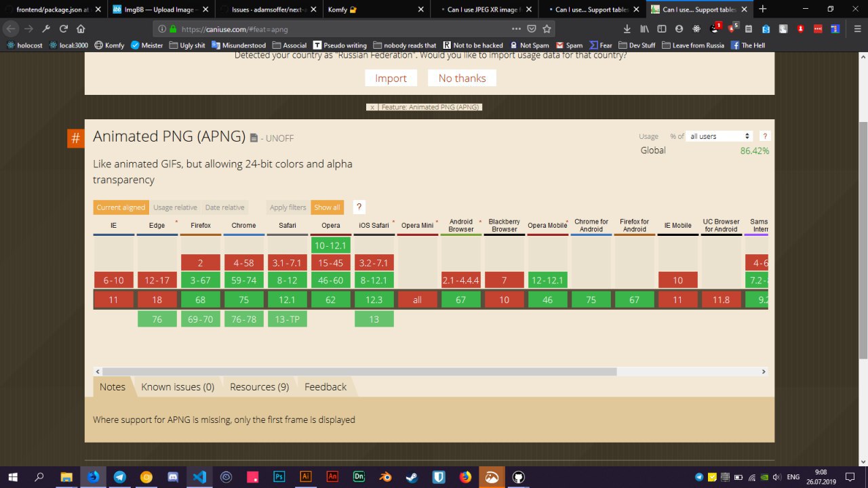Go to Firefox home page icon
The width and height of the screenshot is (868, 488).
point(81,29)
